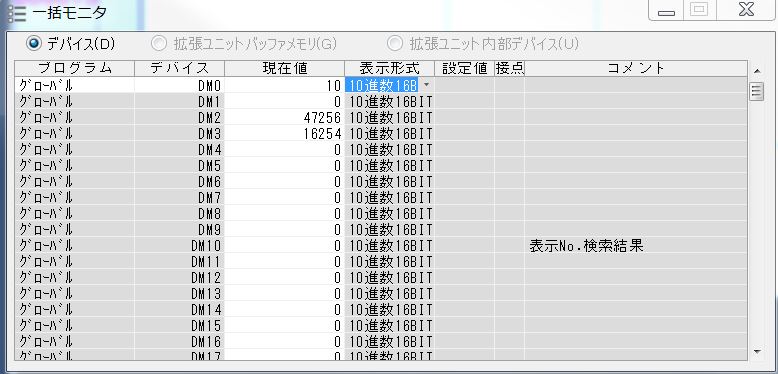Click the scroll up arrow of the table
Image resolution: width=778 pixels, height=374 pixels.
click(757, 70)
